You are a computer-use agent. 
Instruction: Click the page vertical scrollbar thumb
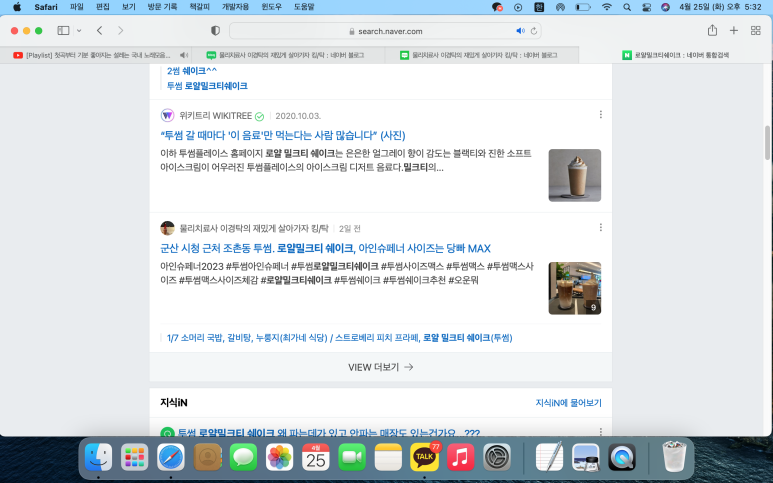(767, 143)
